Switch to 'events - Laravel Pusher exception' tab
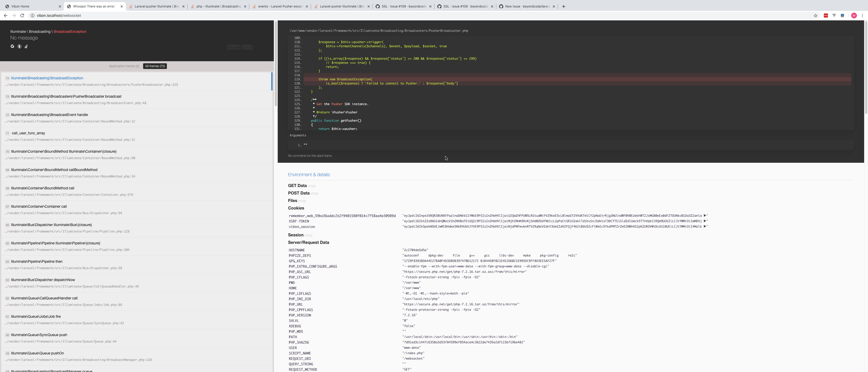This screenshot has height=372, width=868. tap(280, 6)
